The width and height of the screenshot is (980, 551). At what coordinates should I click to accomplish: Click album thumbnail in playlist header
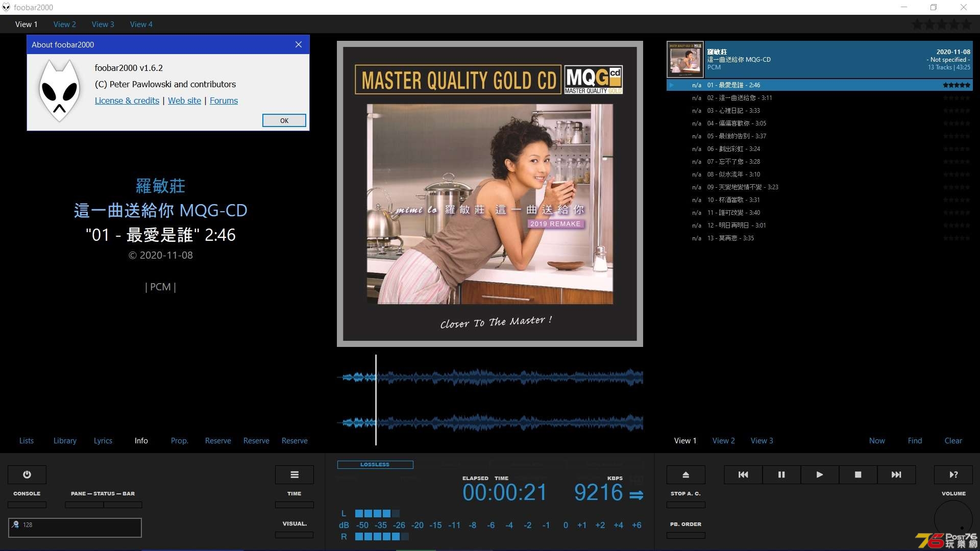pyautogui.click(x=685, y=60)
